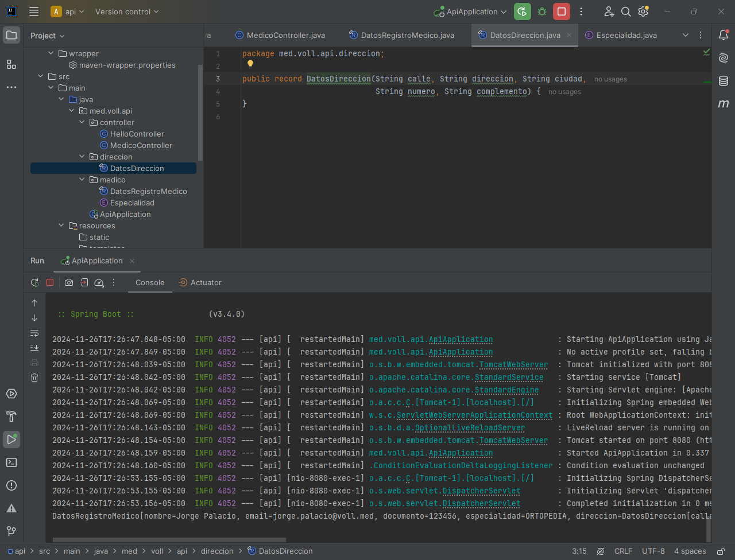Open Build hammer tool window
Image resolution: width=735 pixels, height=560 pixels.
pos(11,417)
